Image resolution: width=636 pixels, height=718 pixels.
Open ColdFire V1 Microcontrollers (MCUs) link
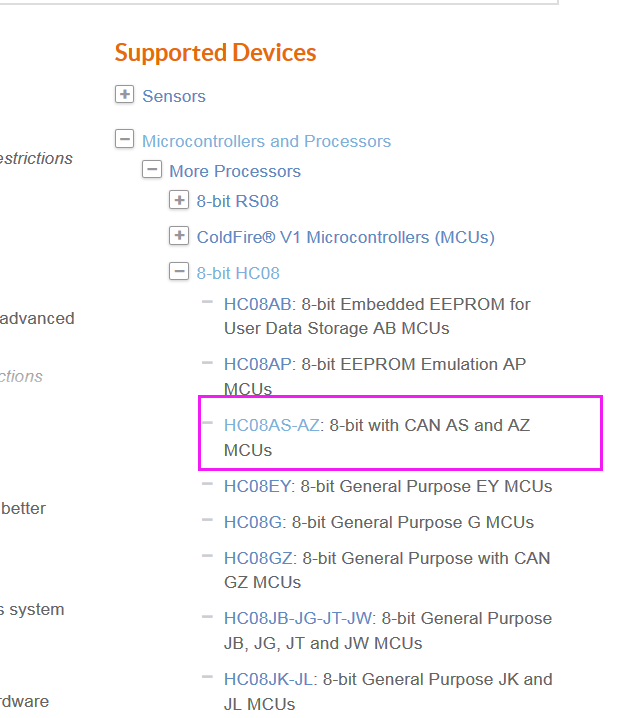point(345,237)
